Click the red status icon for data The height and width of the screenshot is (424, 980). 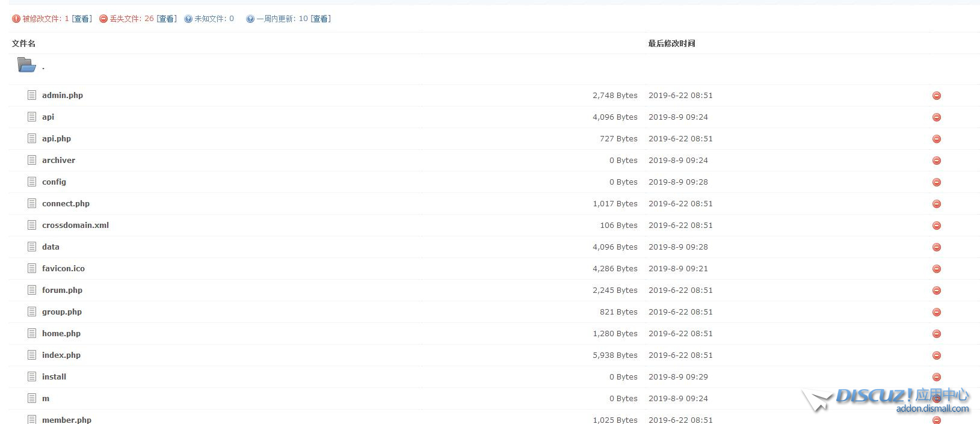(x=937, y=247)
